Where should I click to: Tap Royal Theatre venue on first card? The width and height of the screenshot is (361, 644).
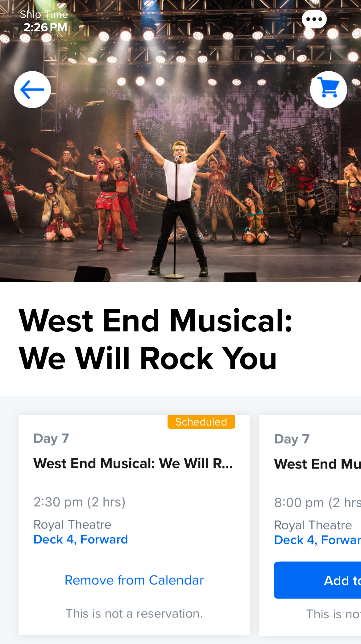[73, 524]
